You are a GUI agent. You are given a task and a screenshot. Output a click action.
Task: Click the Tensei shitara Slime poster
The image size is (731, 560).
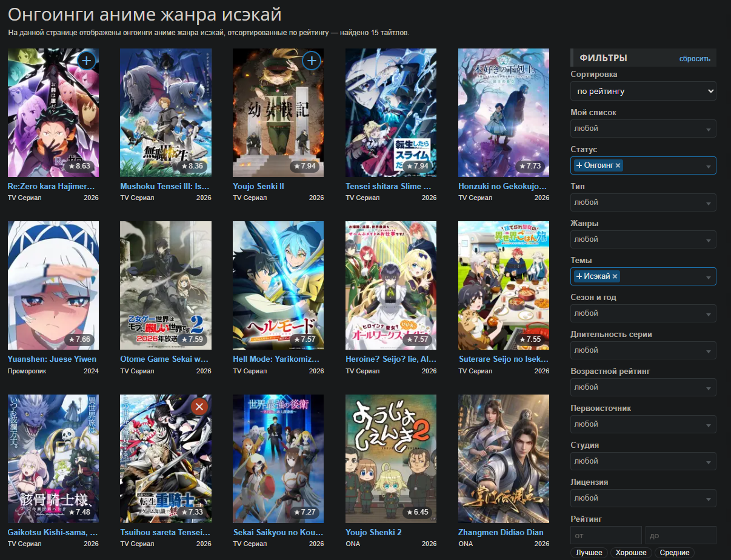(x=391, y=113)
